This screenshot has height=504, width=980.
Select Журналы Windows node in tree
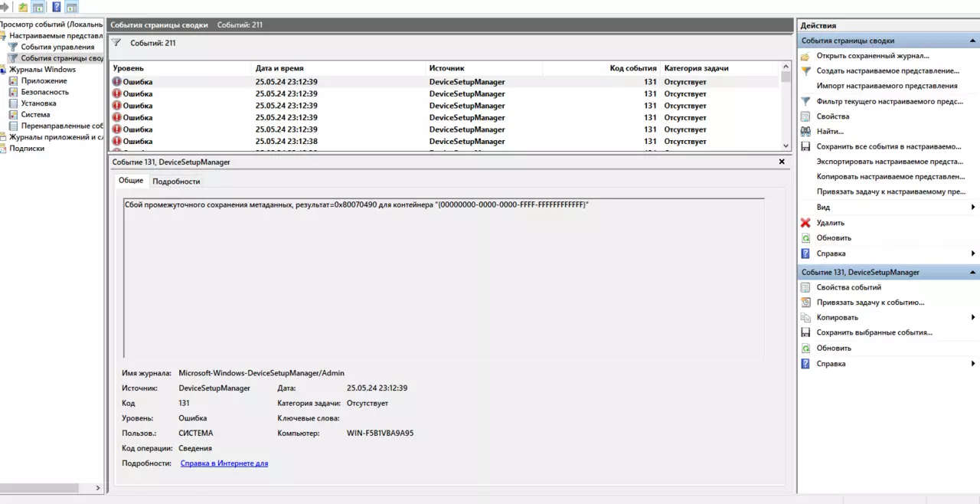(x=42, y=69)
